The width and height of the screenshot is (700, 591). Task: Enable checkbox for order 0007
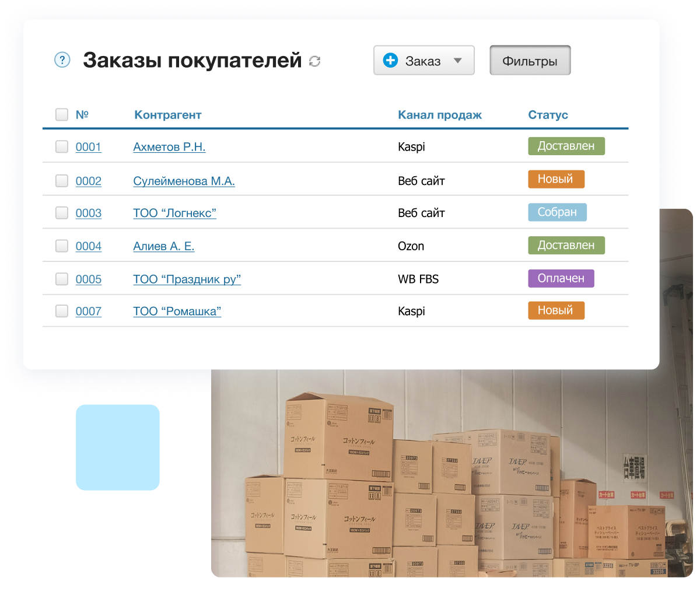coord(62,311)
